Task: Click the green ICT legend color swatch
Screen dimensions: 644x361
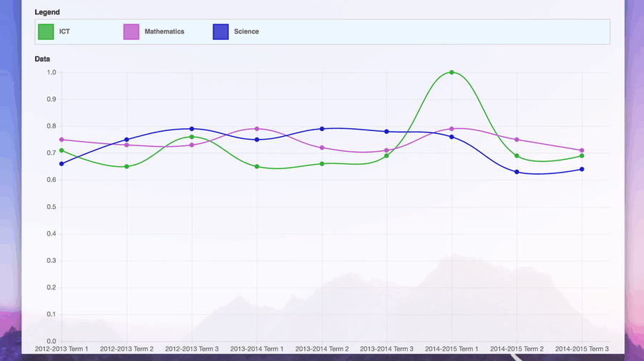Action: point(46,32)
